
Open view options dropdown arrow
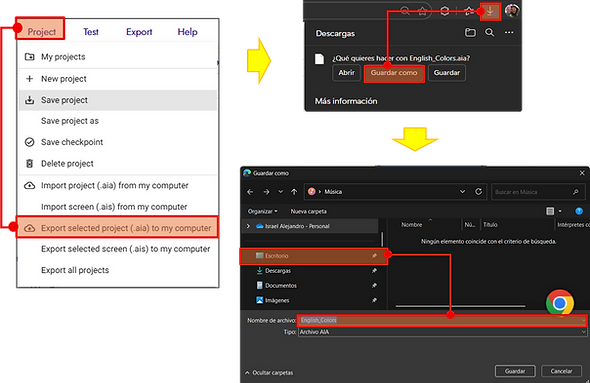click(x=560, y=211)
